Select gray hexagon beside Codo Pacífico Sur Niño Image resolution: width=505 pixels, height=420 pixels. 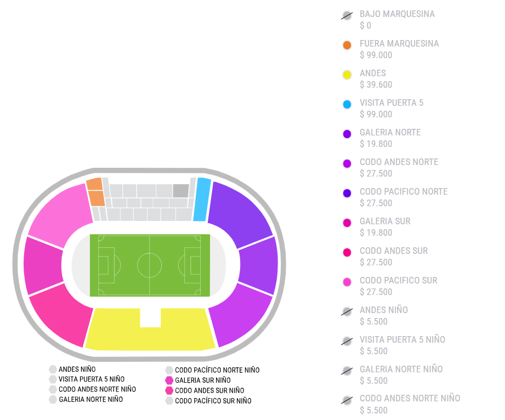(169, 401)
